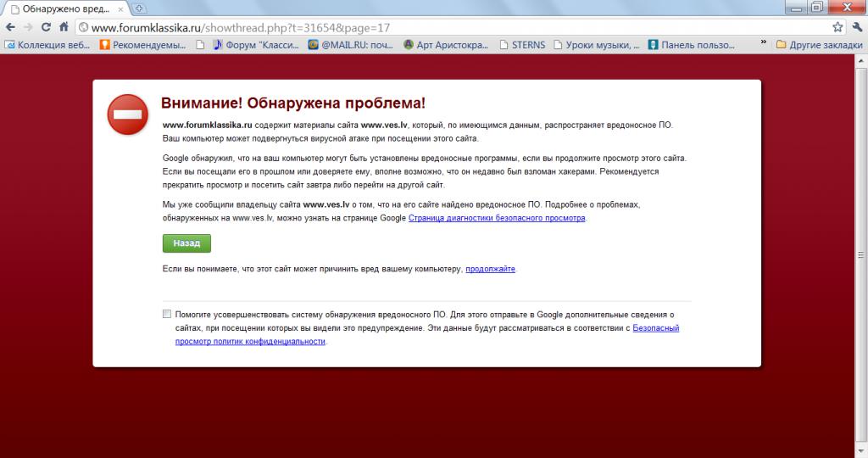Screen dimensions: 868x458
Task: Click the browser back arrow
Action: tap(9, 27)
